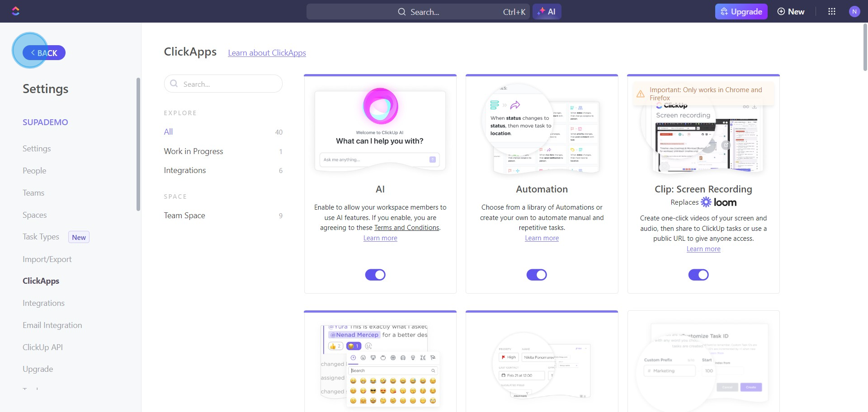Toggle the Clip: Screen Recording switch

[x=698, y=275]
